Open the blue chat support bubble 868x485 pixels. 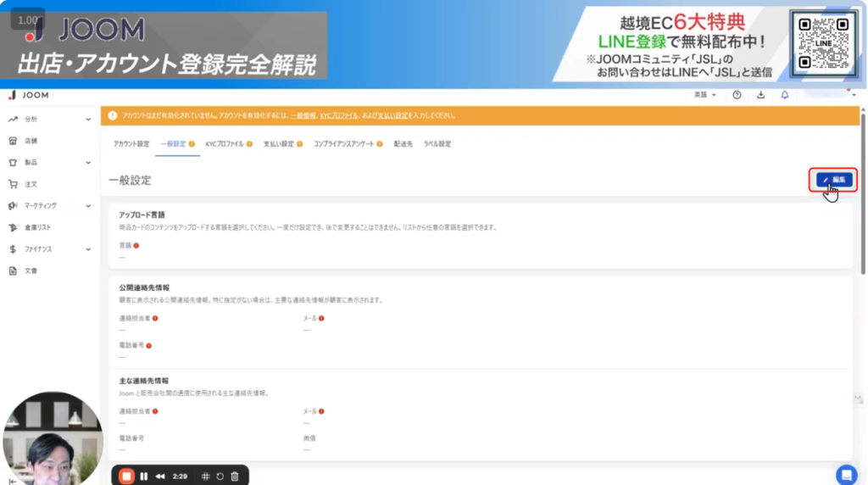tap(846, 474)
